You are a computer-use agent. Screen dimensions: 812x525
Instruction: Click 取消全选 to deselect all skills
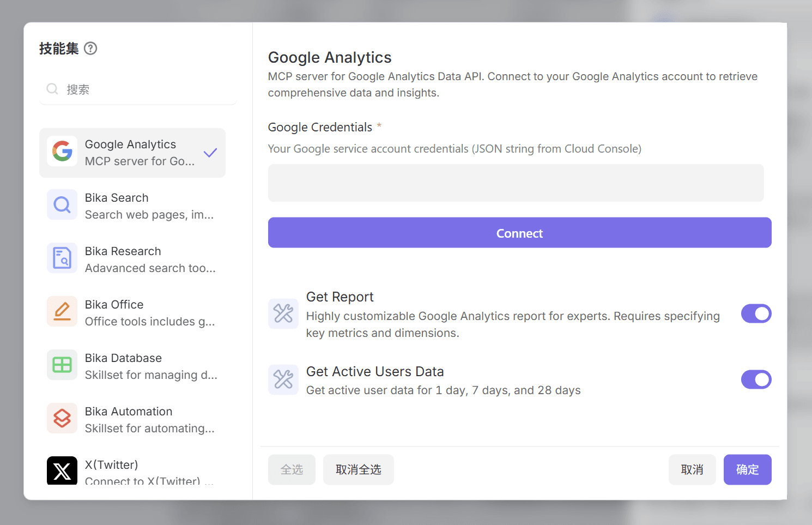pos(358,469)
